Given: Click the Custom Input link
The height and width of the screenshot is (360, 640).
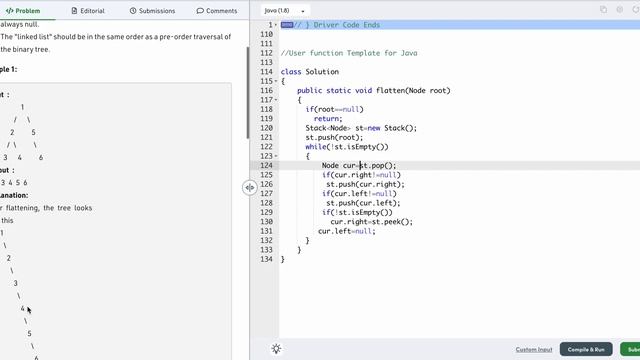Looking at the screenshot, I should [x=533, y=349].
